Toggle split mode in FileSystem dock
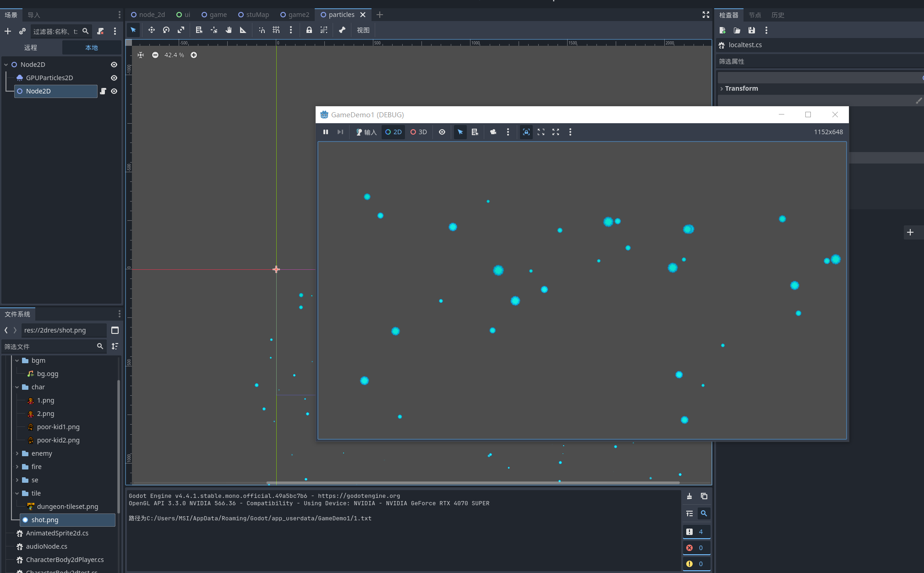 [115, 330]
